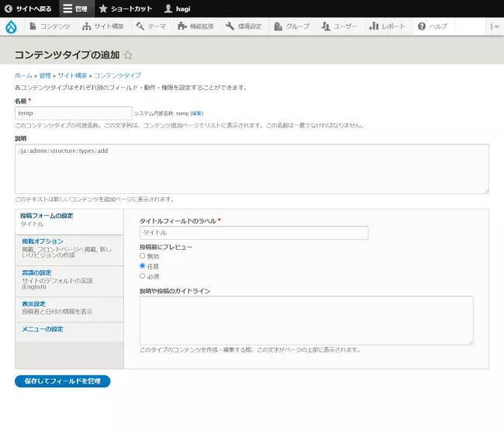
Task: Click 保存してフィールドを管理 button
Action: click(63, 381)
